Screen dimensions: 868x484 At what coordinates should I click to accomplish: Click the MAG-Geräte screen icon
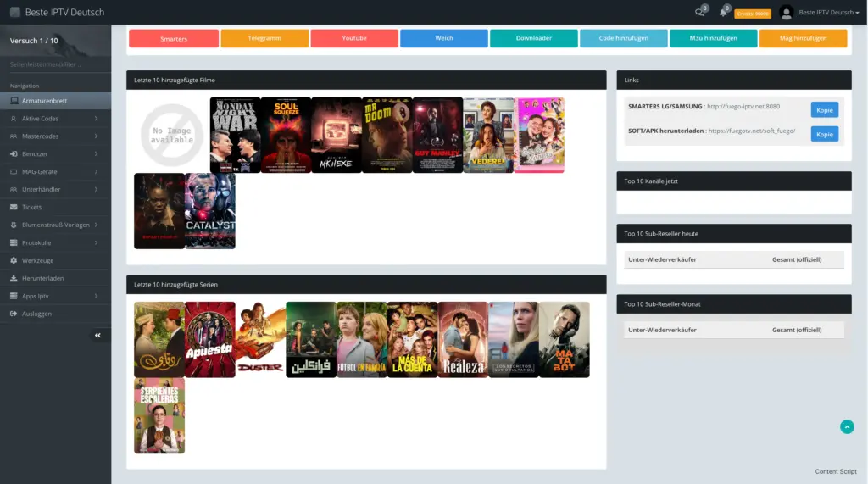point(14,172)
